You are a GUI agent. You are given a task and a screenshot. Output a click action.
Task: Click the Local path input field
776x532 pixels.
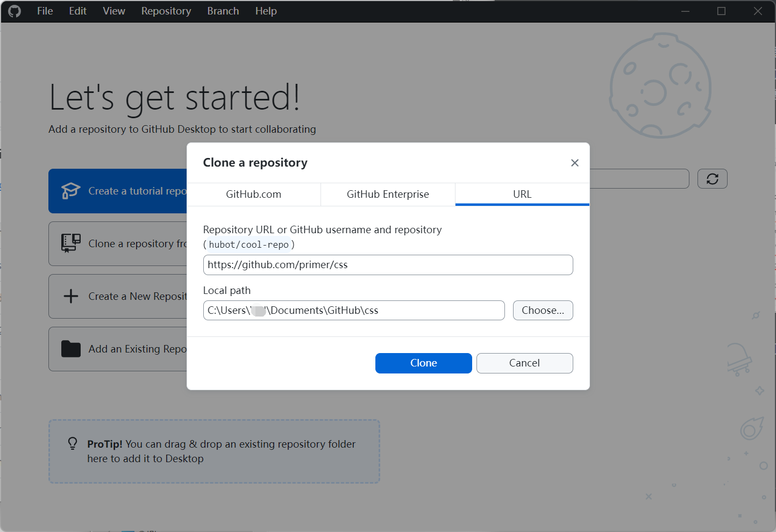coord(354,311)
